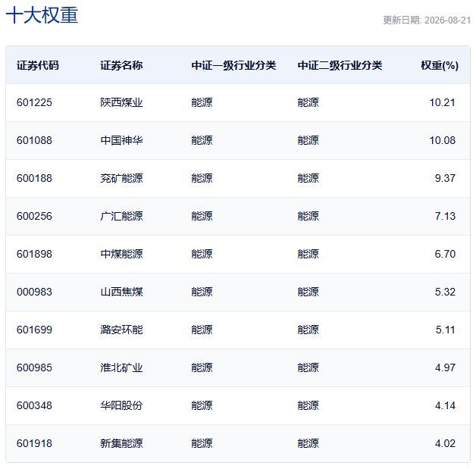Click second-level 能源 in 华阳股份 row

coord(308,406)
